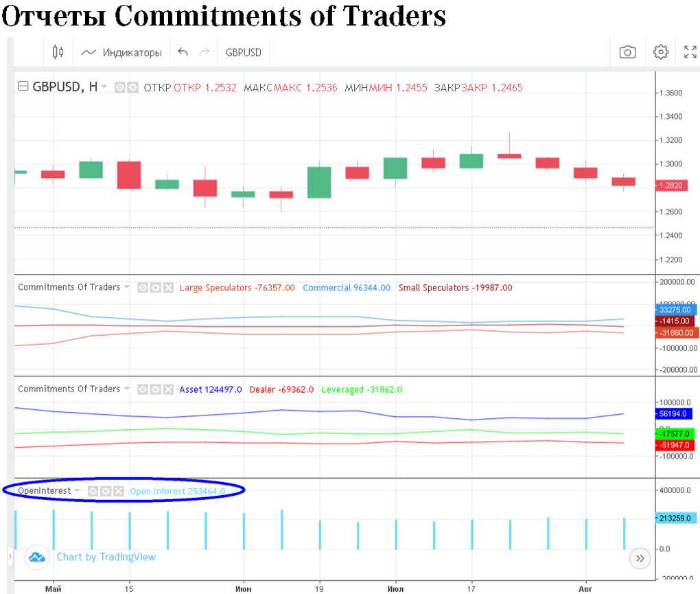Take a chart snapshot with camera icon
Screen dimensions: 700x594
click(627, 52)
